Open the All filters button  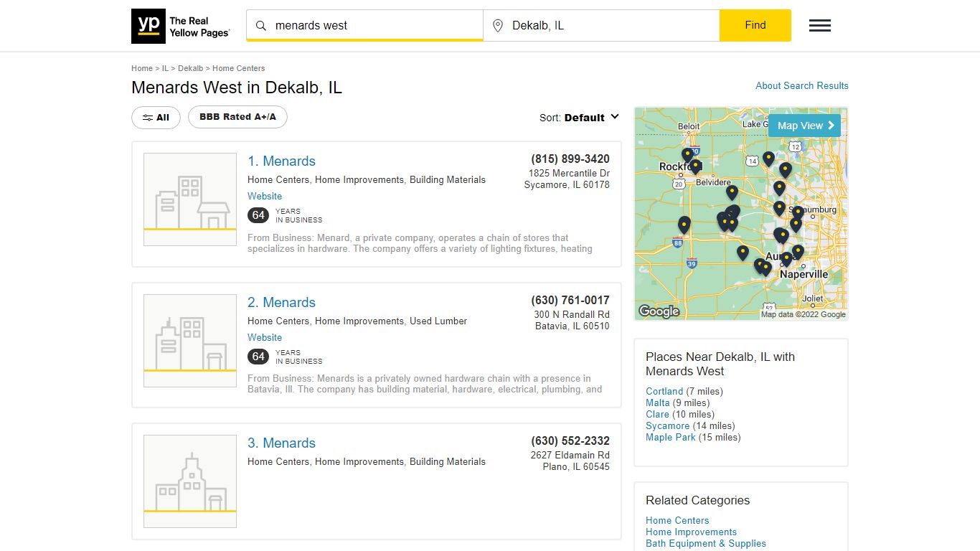tap(156, 118)
